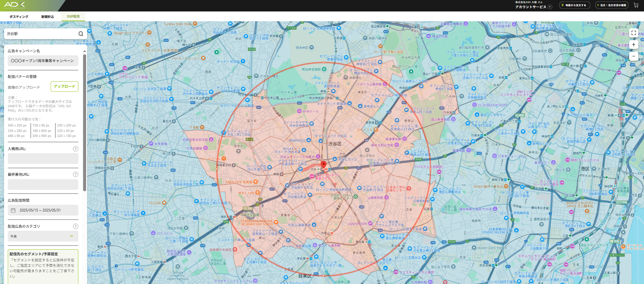Viewport: 644px width, 284px height.
Task: Open 注文・注文状況の確認
Action: (x=612, y=5)
